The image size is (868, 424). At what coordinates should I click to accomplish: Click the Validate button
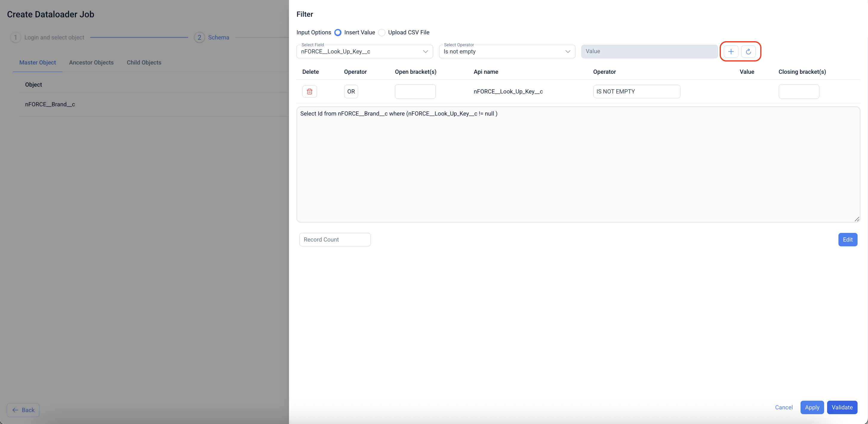[842, 407]
